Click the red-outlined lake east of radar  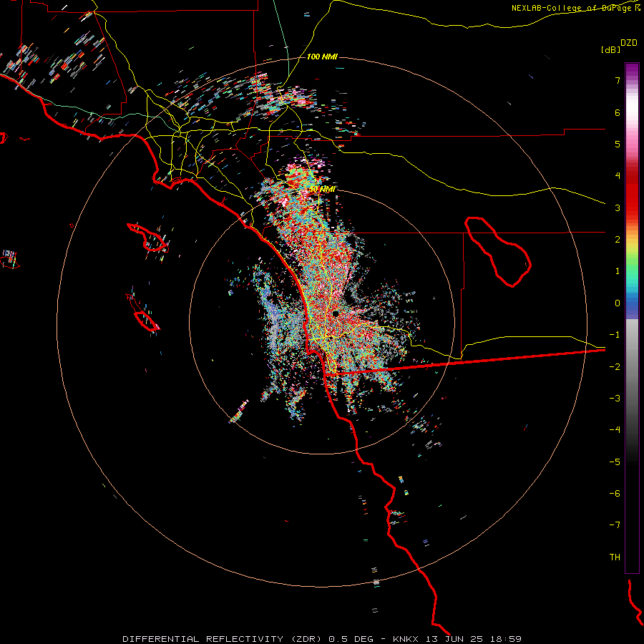(x=498, y=252)
